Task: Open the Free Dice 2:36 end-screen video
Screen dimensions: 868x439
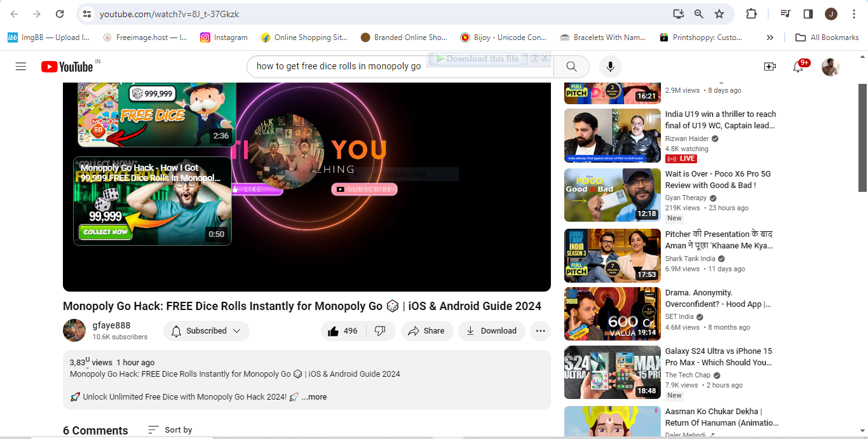Action: tap(157, 114)
